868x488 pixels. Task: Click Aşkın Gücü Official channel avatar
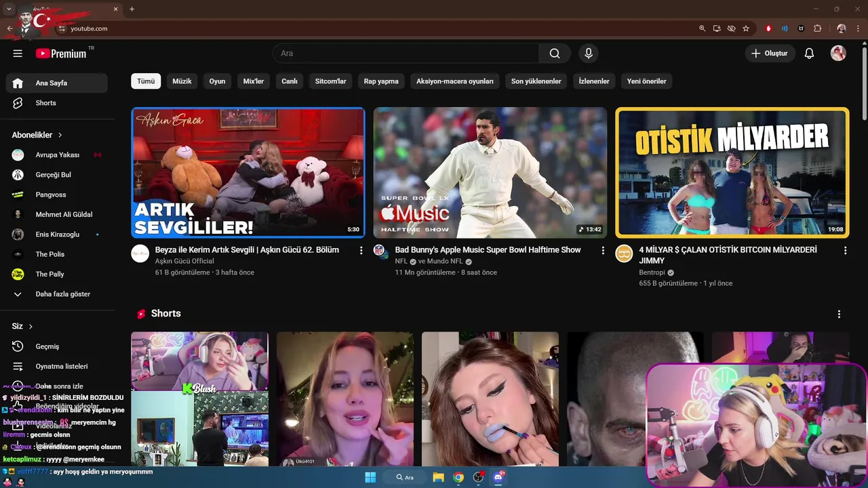140,253
